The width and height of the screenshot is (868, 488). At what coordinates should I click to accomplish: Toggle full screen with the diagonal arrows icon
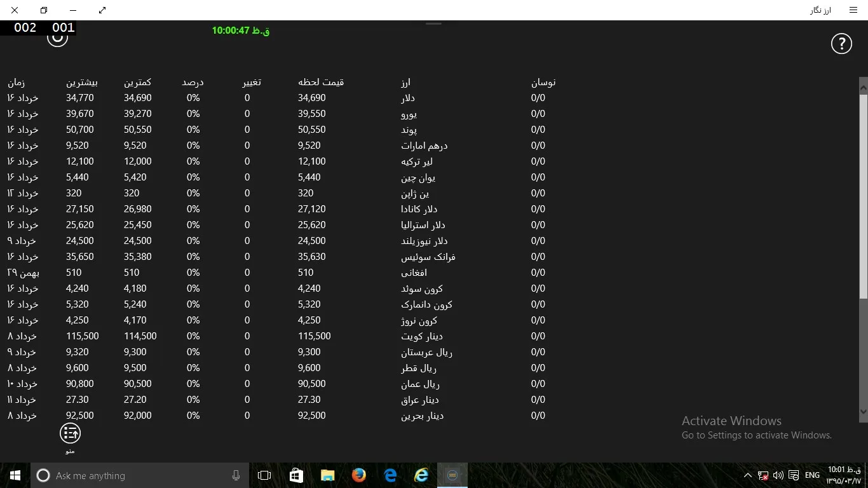(102, 10)
